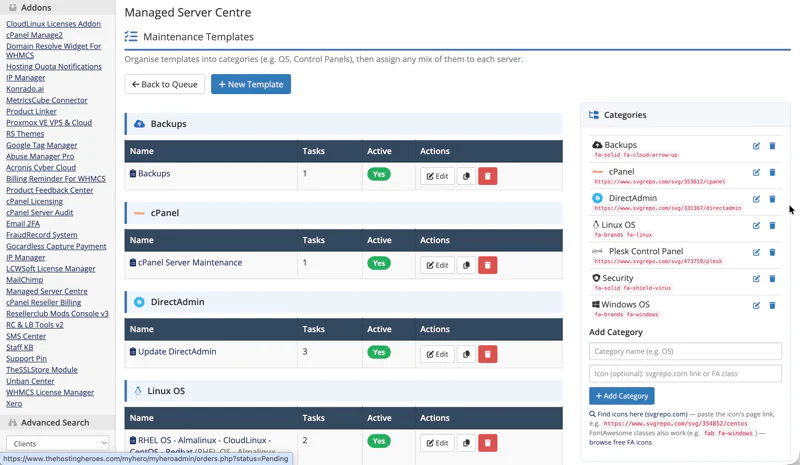The height and width of the screenshot is (465, 800).
Task: Click Yes active badge for Backups template
Action: tap(379, 174)
